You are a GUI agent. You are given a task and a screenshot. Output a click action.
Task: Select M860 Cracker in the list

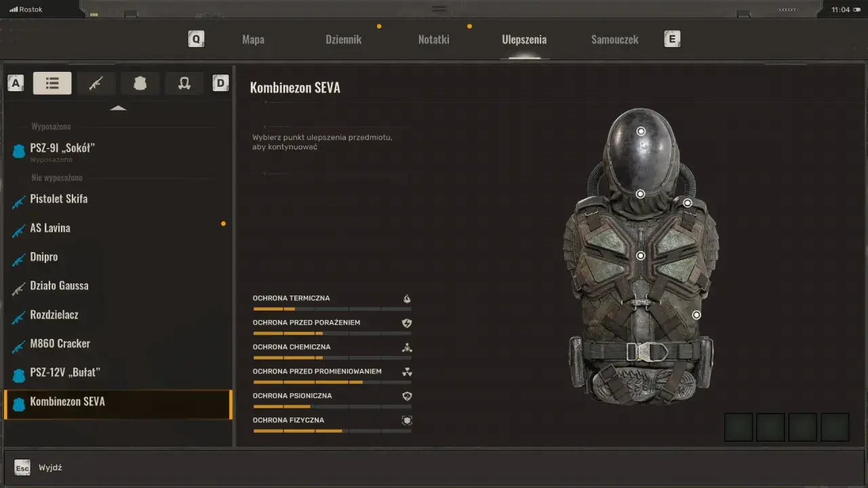tap(118, 344)
